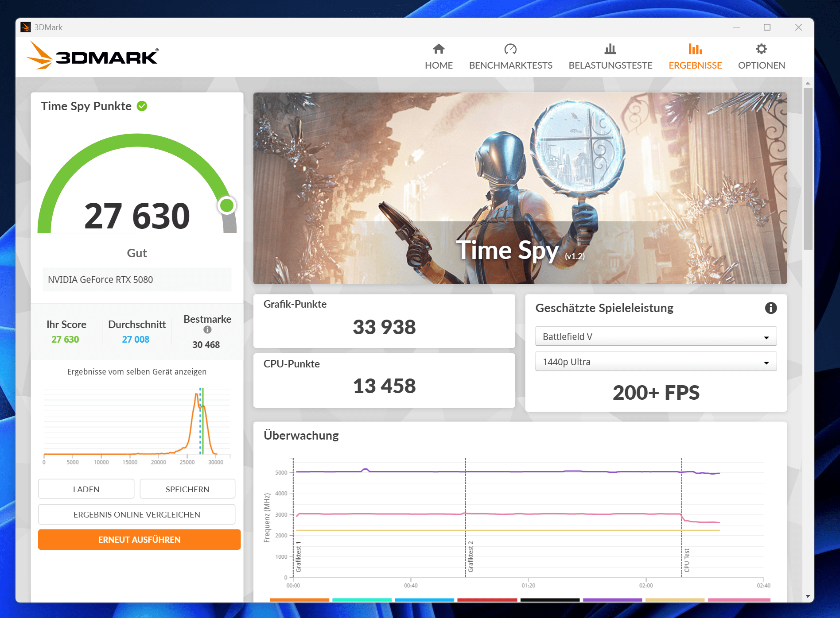The width and height of the screenshot is (840, 618).
Task: Click the LADEN button
Action: [x=86, y=489]
